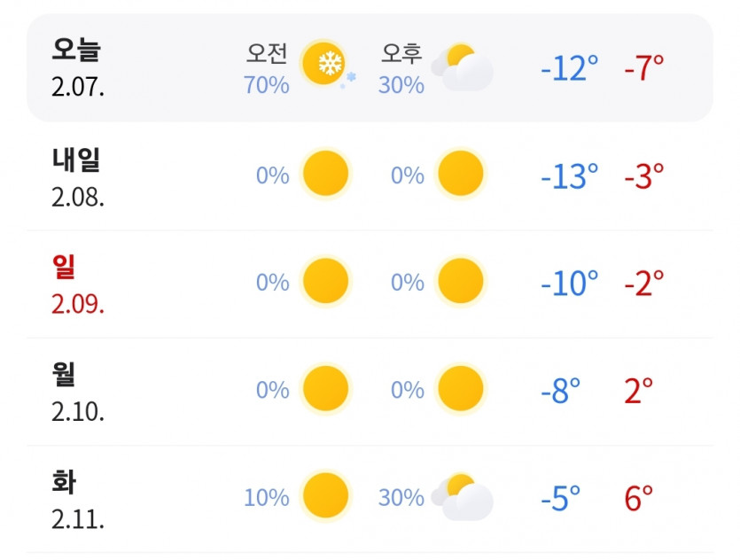Click today's afternoon partly cloudy icon
Viewport: 740px width, 560px height.
tap(462, 67)
